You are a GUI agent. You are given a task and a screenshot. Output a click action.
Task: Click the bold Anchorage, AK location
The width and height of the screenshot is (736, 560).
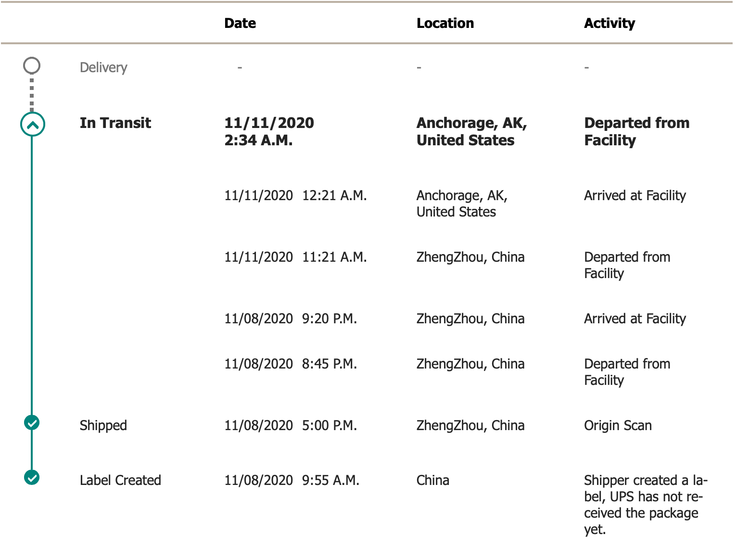(471, 123)
